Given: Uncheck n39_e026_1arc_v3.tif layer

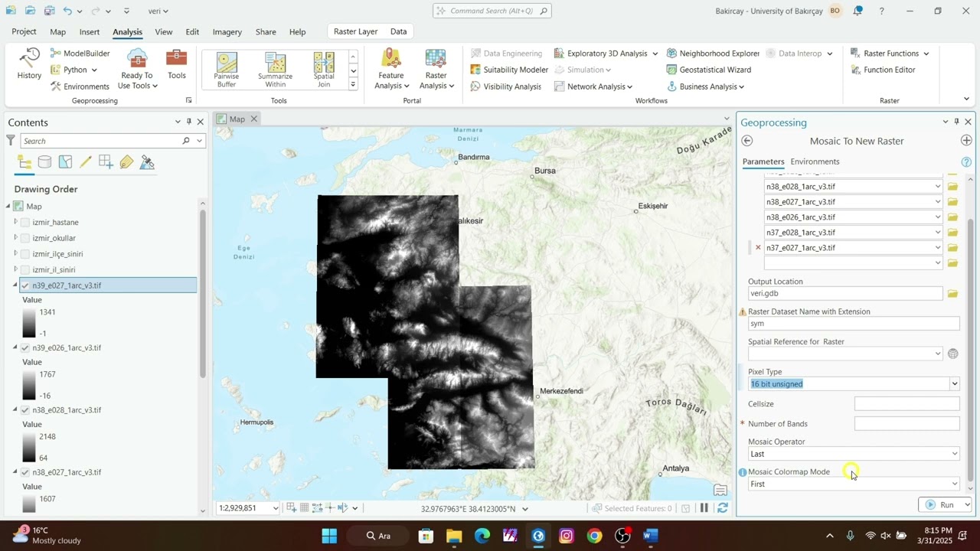Looking at the screenshot, I should (25, 348).
